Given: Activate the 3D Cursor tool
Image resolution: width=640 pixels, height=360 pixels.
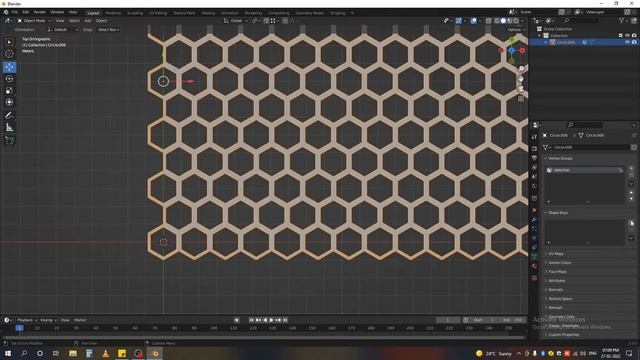Looking at the screenshot, I should pos(9,54).
